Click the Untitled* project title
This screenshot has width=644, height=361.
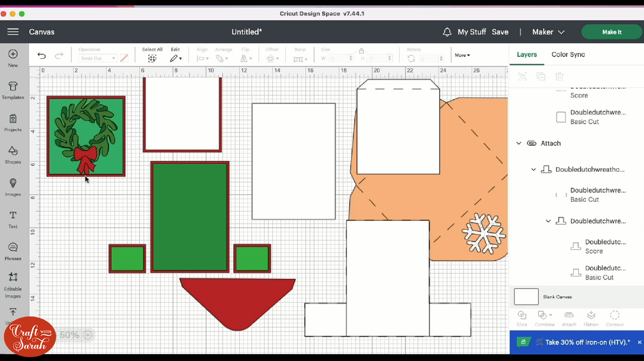247,32
